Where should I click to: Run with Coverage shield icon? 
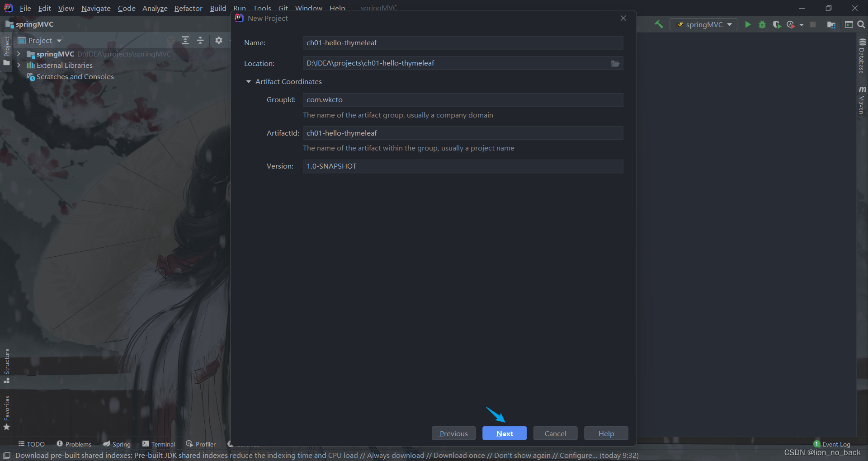[x=777, y=24]
